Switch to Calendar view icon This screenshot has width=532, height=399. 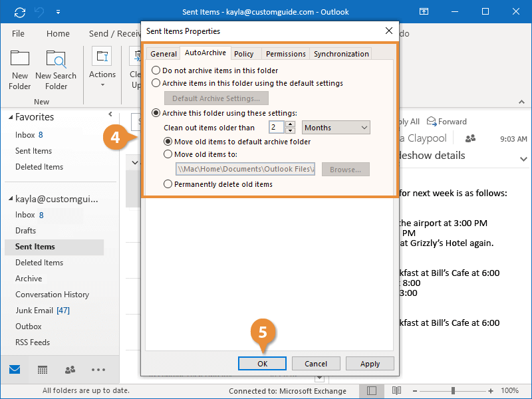pos(43,370)
